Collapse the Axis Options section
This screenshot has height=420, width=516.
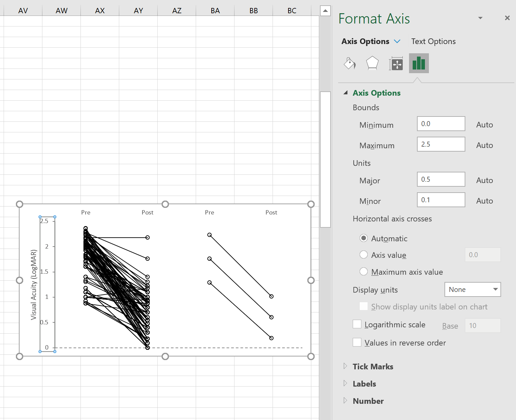(x=346, y=93)
